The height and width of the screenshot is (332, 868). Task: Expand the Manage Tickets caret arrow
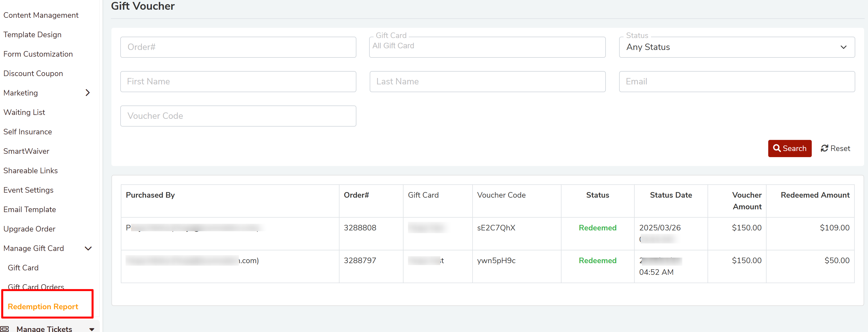pos(92,329)
